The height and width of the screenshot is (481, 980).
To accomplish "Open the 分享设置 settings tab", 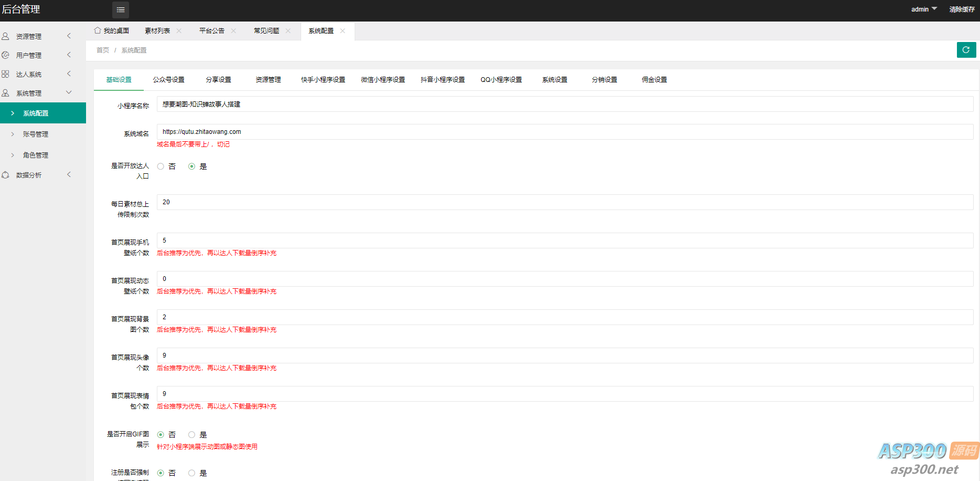I will pyautogui.click(x=218, y=80).
